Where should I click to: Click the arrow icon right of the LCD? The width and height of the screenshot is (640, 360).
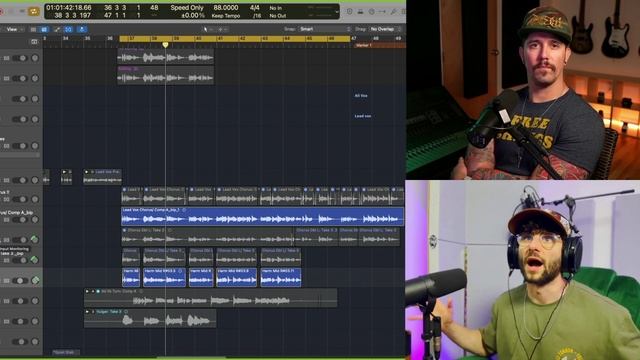(382, 11)
